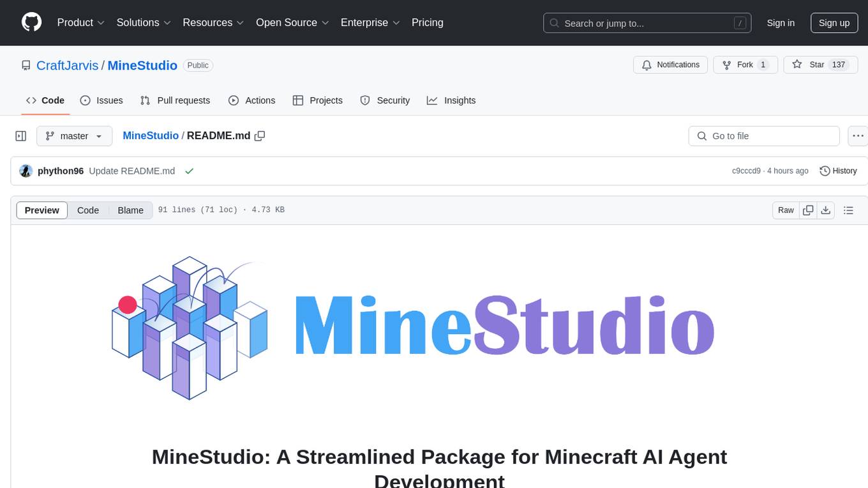Screen dimensions: 868x488
Task: Focus the Go to file field
Action: 764,136
